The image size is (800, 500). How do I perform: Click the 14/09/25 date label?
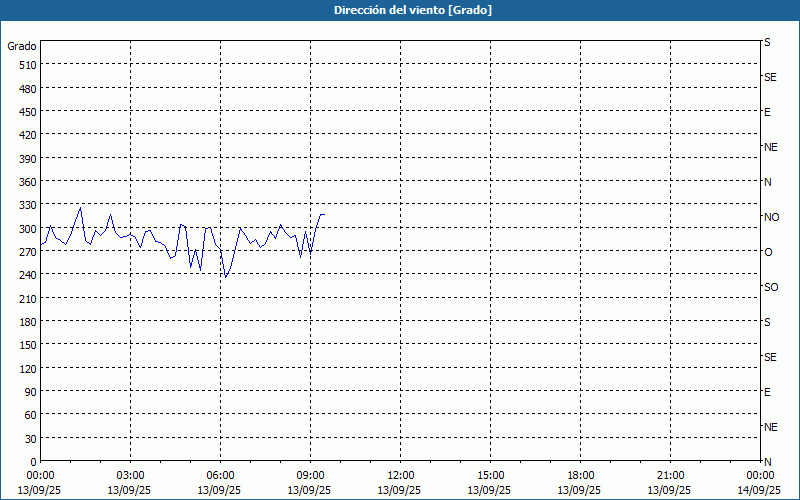tap(759, 490)
